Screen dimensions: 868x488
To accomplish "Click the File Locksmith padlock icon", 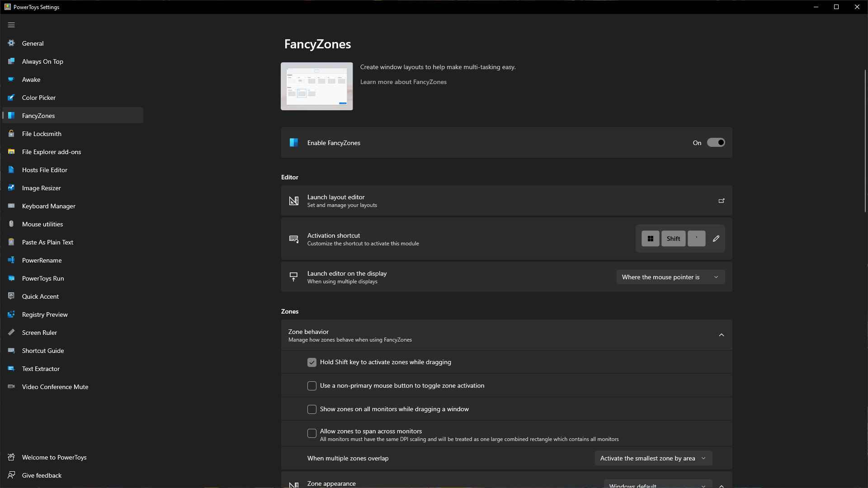I will click(x=11, y=133).
